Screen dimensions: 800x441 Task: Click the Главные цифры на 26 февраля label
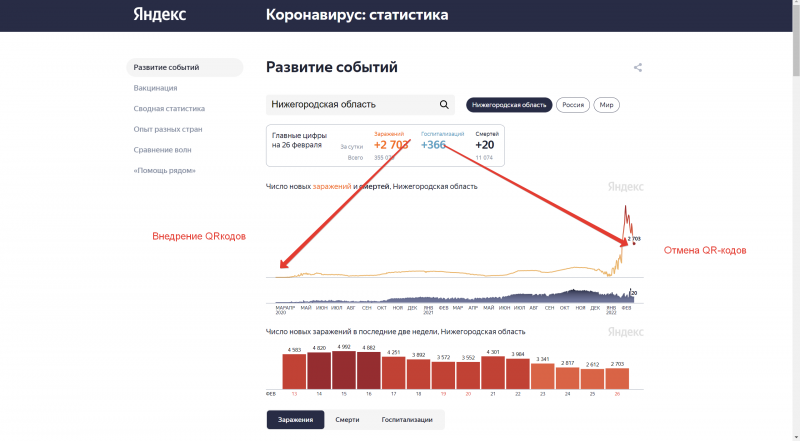click(x=299, y=140)
